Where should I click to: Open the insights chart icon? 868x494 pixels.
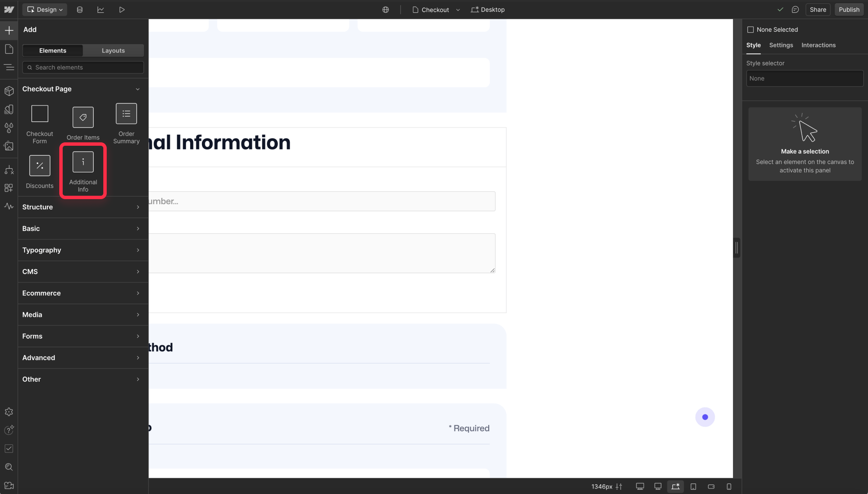coord(101,9)
